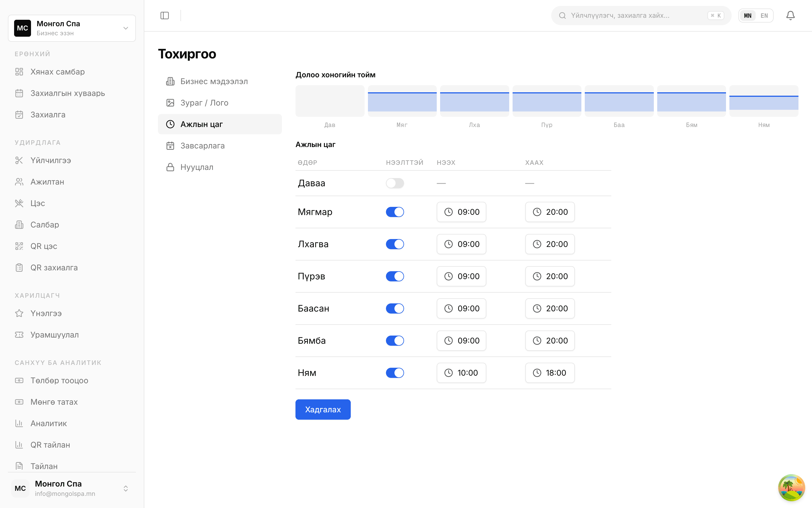
Task: Disable the Пүрэв open toggle
Action: (395, 277)
